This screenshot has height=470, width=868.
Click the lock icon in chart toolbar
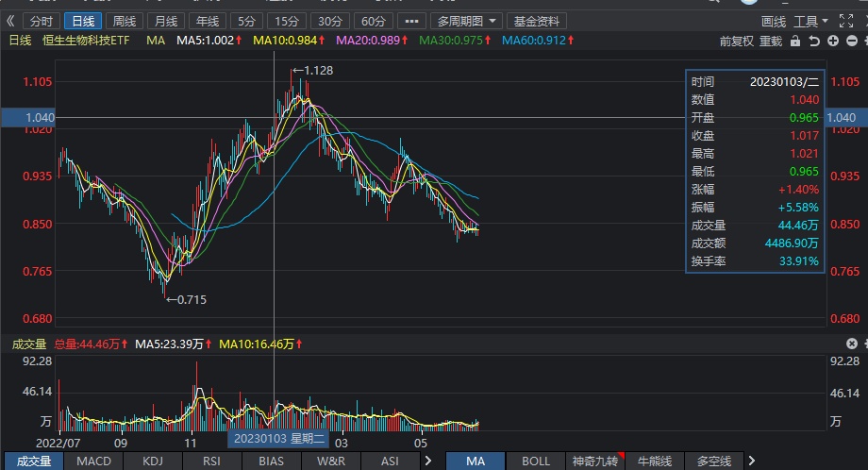(795, 41)
